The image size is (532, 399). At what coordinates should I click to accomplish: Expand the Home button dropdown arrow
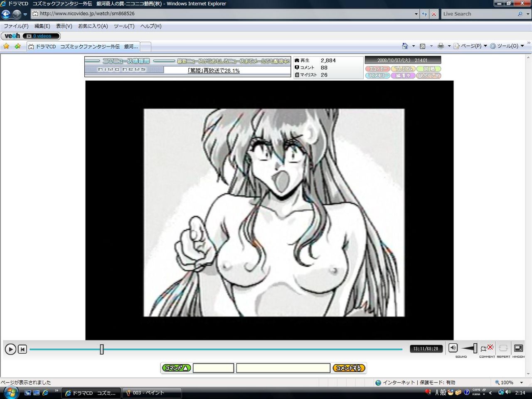coord(413,46)
